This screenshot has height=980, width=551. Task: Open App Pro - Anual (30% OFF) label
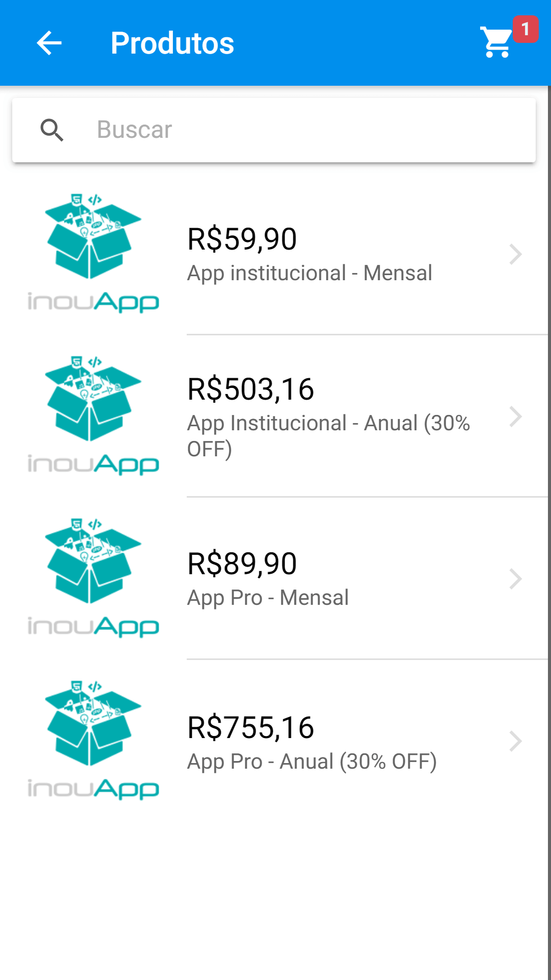[312, 762]
